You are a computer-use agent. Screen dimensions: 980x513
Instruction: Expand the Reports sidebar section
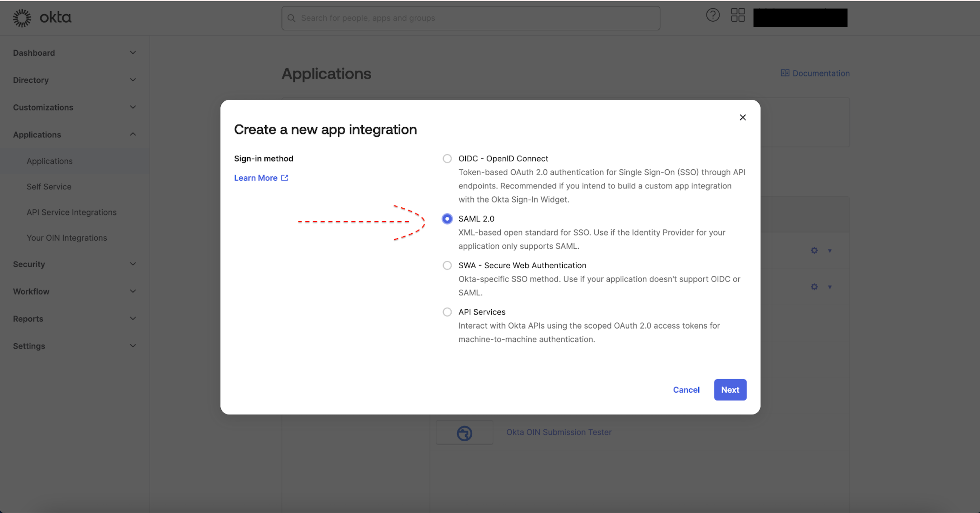click(x=75, y=319)
